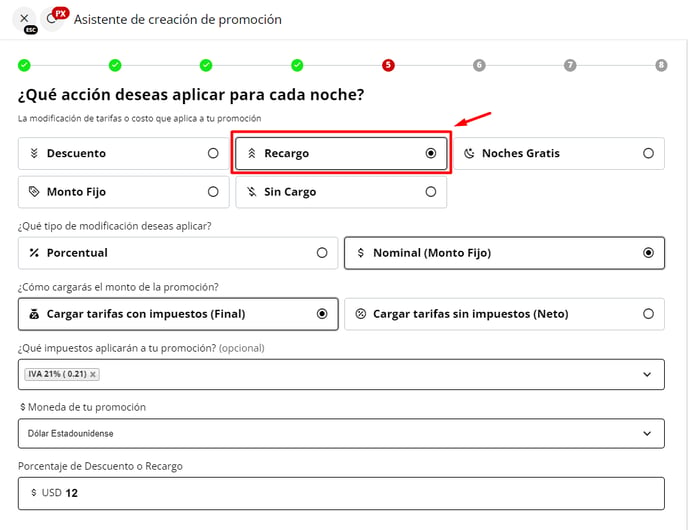Click the Cargar tarifas con impuestos icon
The height and width of the screenshot is (530, 688).
(x=34, y=314)
